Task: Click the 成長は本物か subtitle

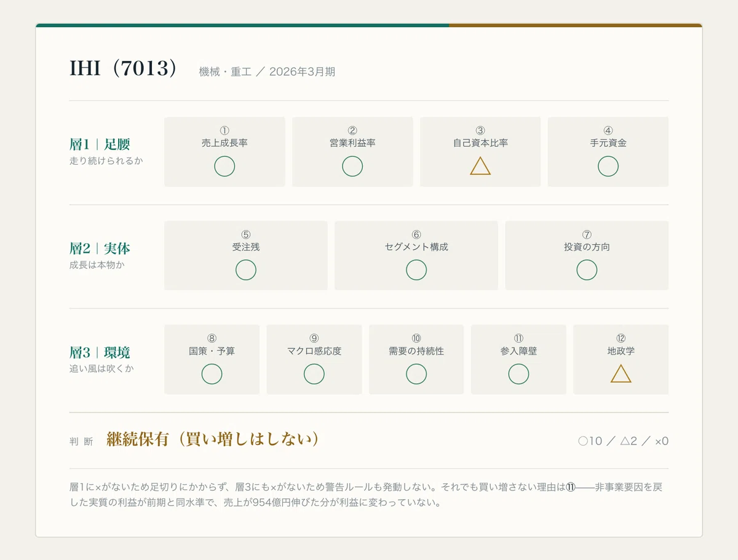Action: tap(97, 266)
